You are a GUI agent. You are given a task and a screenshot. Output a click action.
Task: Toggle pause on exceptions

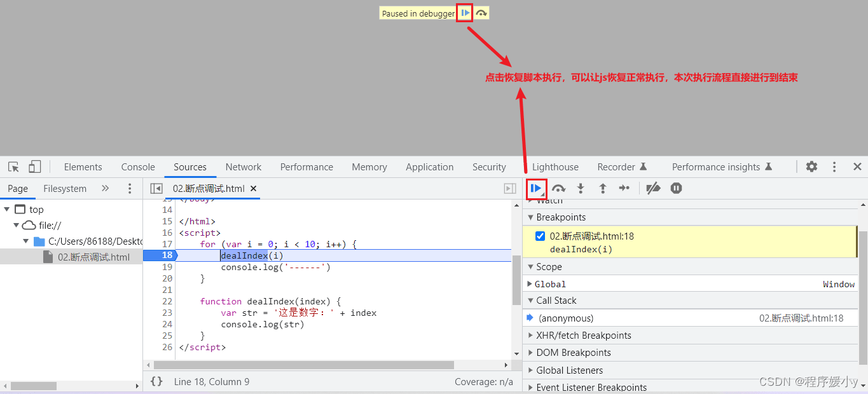tap(676, 189)
